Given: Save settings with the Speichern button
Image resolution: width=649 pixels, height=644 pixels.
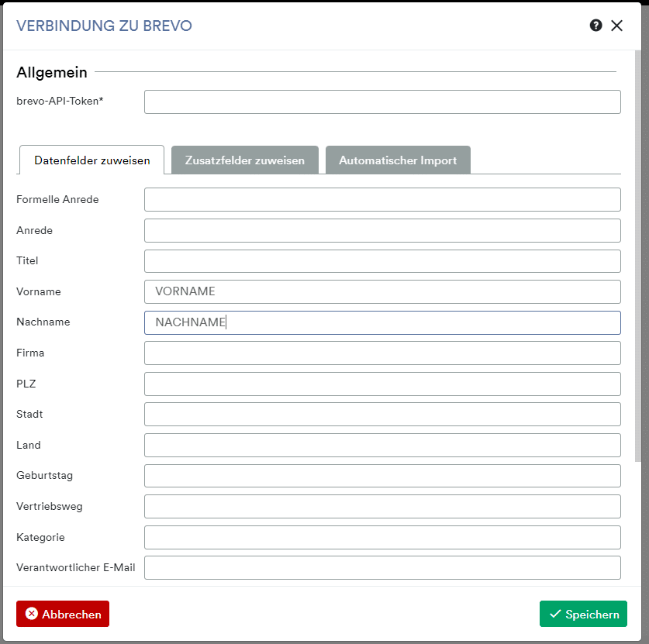Looking at the screenshot, I should click(x=583, y=614).
